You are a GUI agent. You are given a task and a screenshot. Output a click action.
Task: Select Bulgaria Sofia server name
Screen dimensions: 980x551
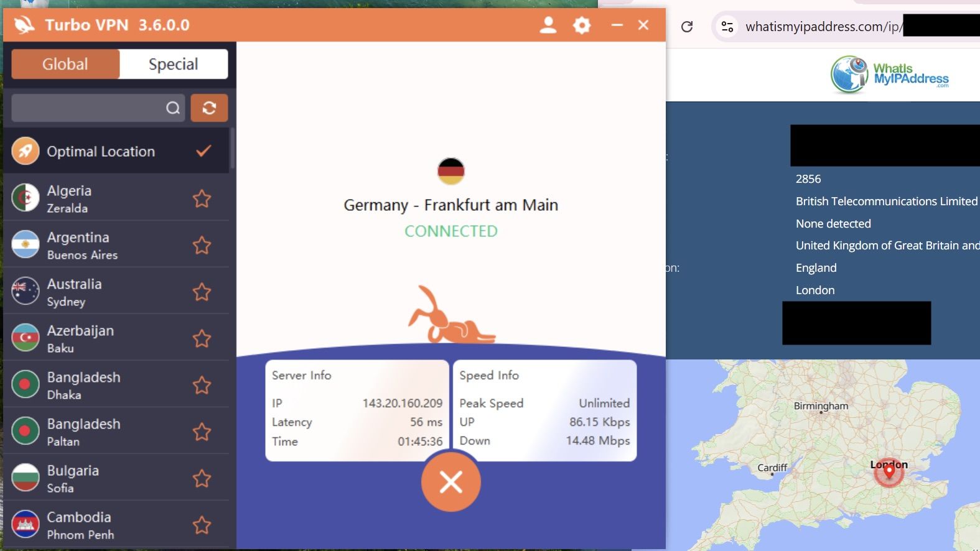pos(73,479)
